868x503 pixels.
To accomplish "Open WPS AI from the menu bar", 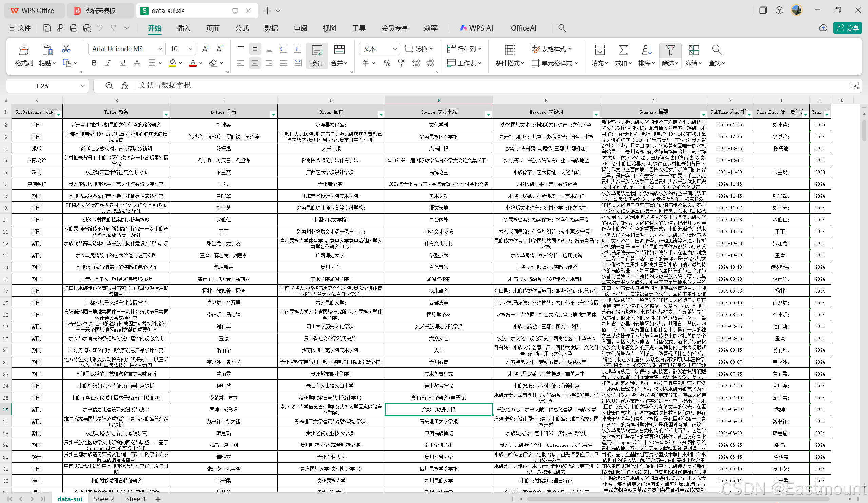I will [x=476, y=28].
